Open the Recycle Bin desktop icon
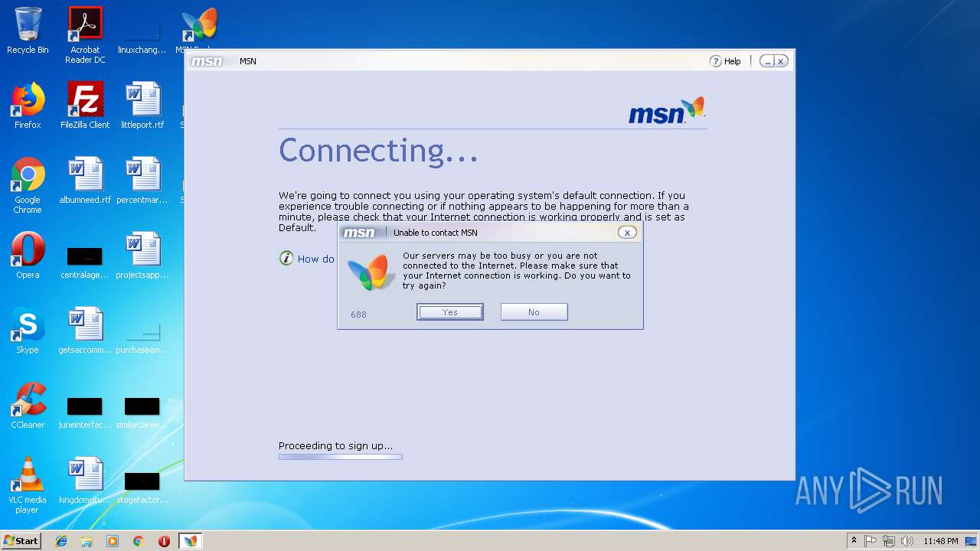This screenshot has width=980, height=551. 28,31
